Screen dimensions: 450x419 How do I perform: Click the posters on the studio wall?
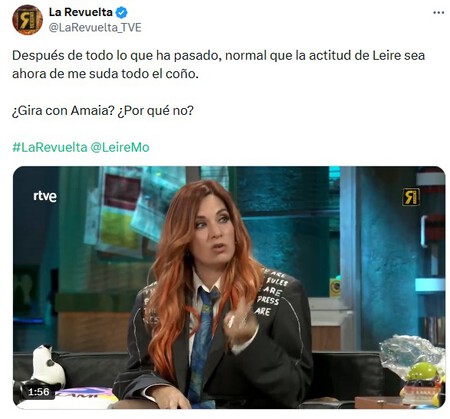(135, 210)
